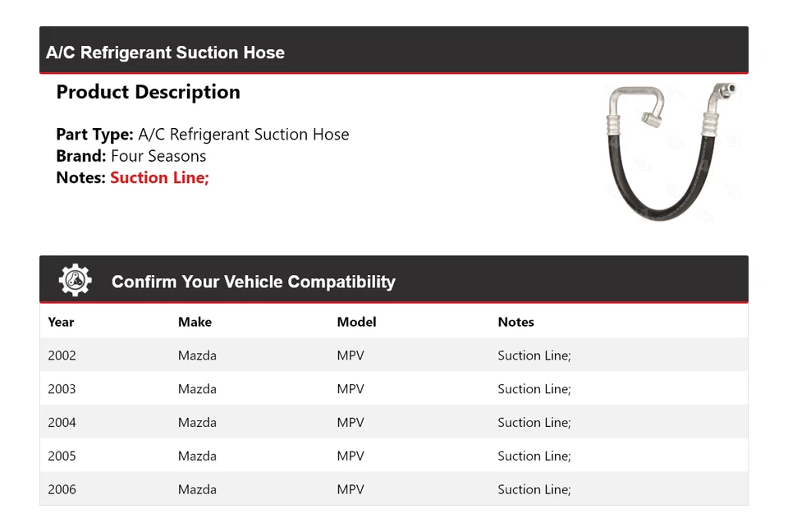
Task: Click the Confirm Your Vehicle Compatibility title
Action: coord(253,282)
